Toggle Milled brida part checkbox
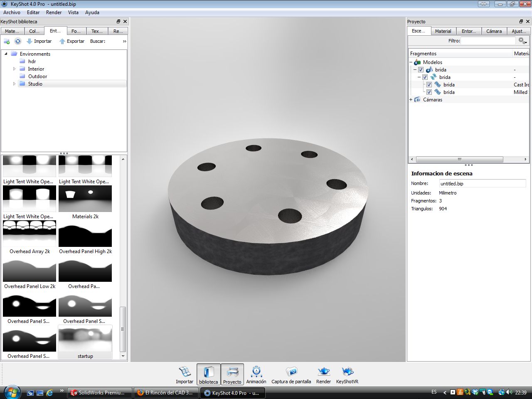The width and height of the screenshot is (532, 399). (429, 92)
